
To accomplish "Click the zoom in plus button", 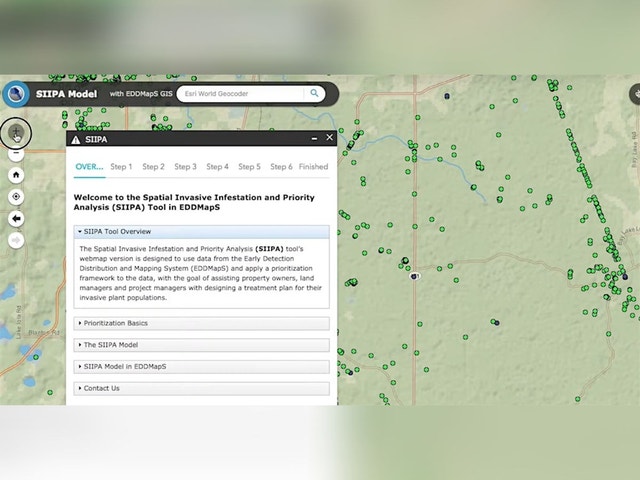I will pyautogui.click(x=16, y=132).
